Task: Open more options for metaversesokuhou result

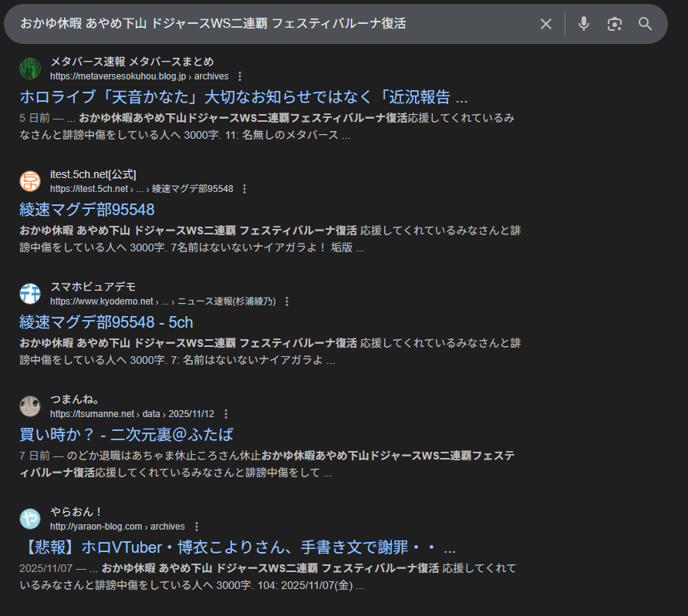Action: pyautogui.click(x=240, y=76)
